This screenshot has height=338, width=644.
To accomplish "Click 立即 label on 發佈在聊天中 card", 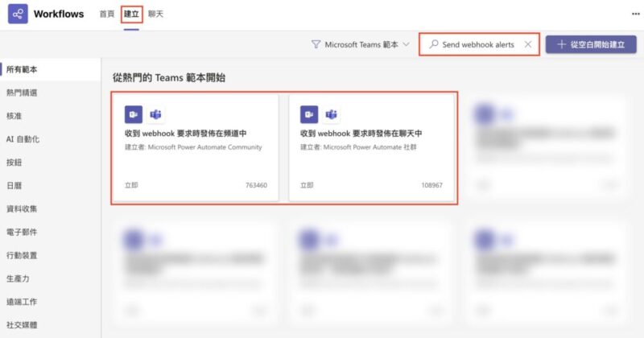I will pos(307,185).
